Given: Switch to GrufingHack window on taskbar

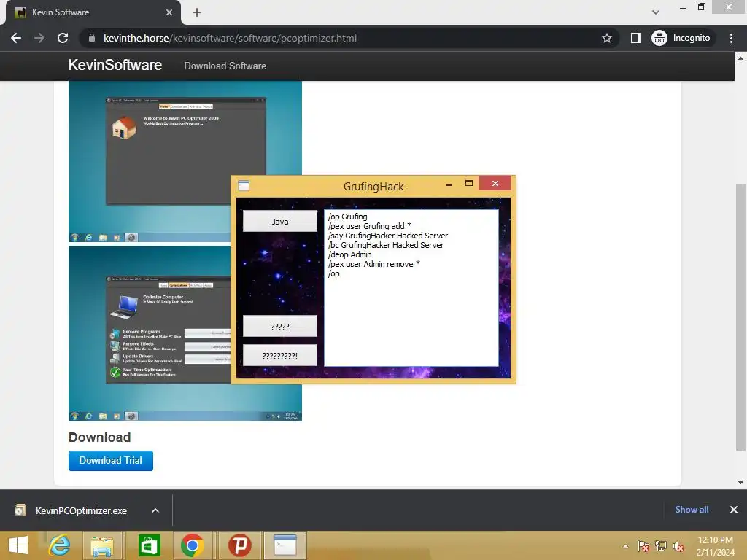Looking at the screenshot, I should (285, 545).
